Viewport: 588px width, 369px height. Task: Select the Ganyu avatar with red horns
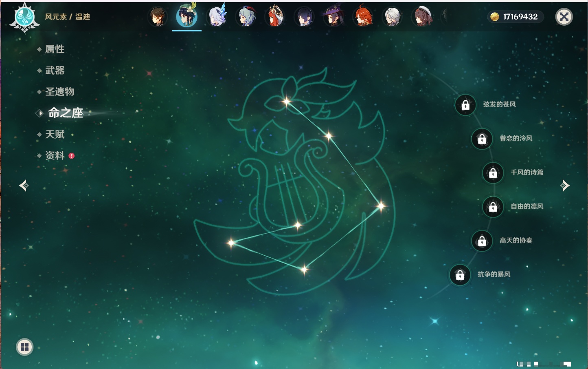[x=246, y=17]
